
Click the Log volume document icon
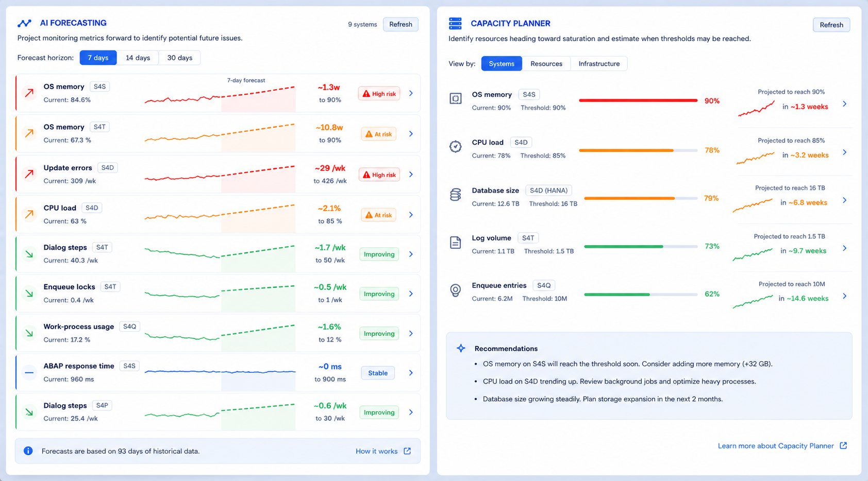point(456,243)
